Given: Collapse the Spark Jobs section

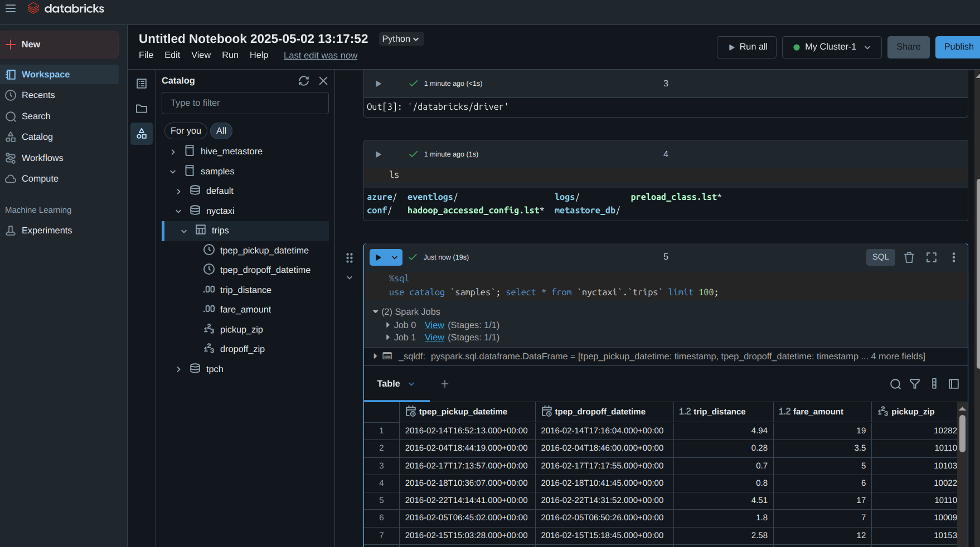Looking at the screenshot, I should [375, 312].
